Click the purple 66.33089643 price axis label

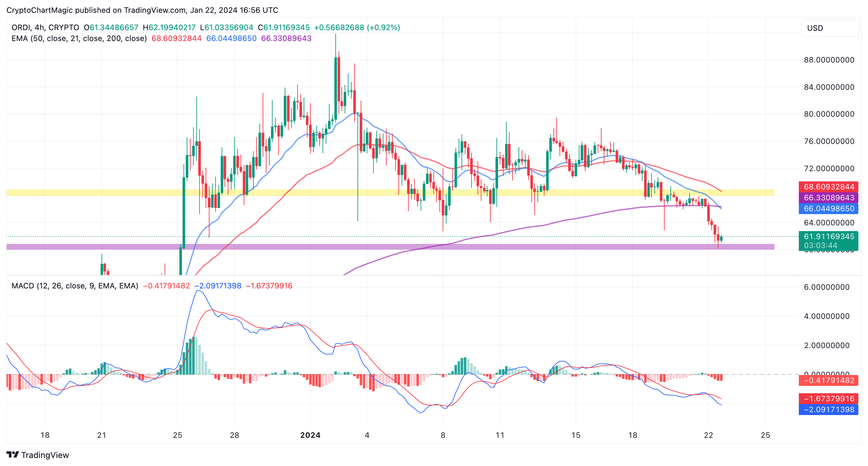pyautogui.click(x=829, y=198)
